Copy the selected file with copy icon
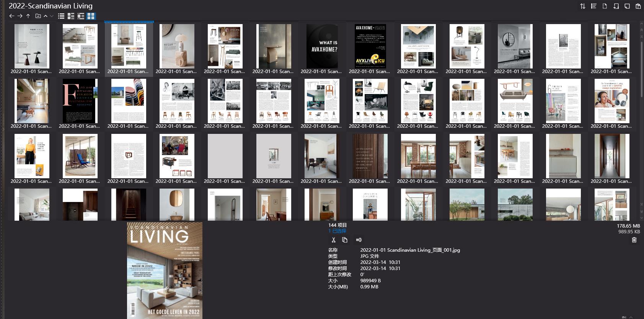Screen dimensions: 644x319 point(345,240)
